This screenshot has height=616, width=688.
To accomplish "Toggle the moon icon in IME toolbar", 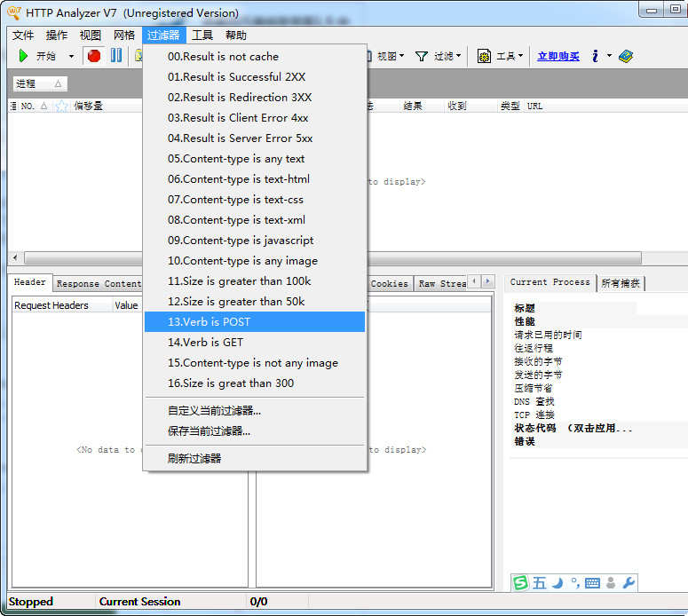I will coord(558,583).
